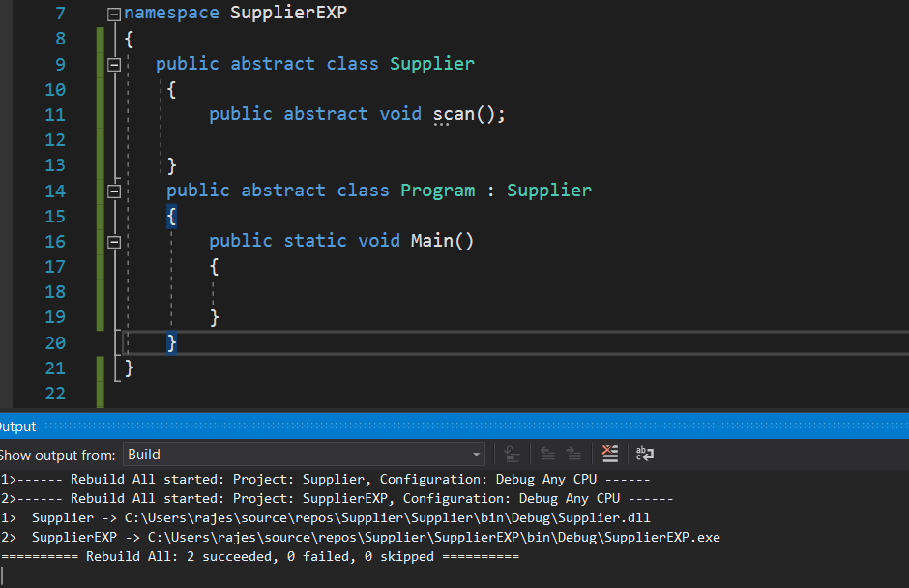Click Rebuild started line for project Supplier
The image size is (909, 588).
coord(325,479)
